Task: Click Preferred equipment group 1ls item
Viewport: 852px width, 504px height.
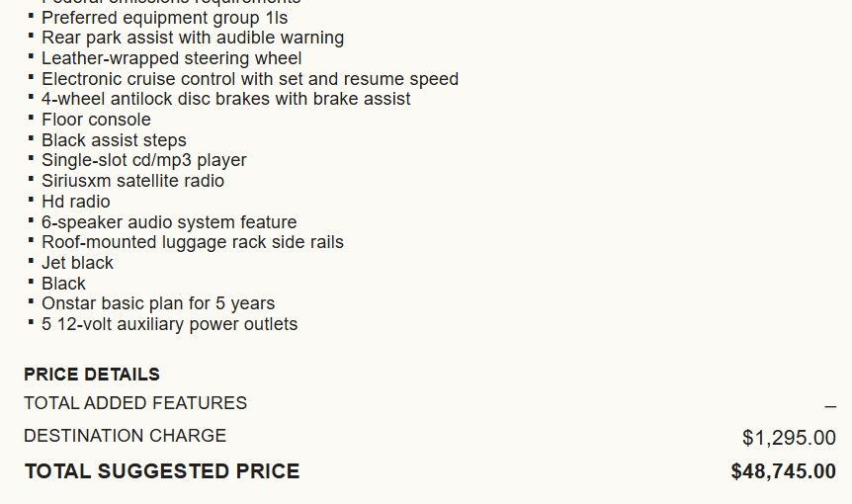Action: click(x=165, y=18)
